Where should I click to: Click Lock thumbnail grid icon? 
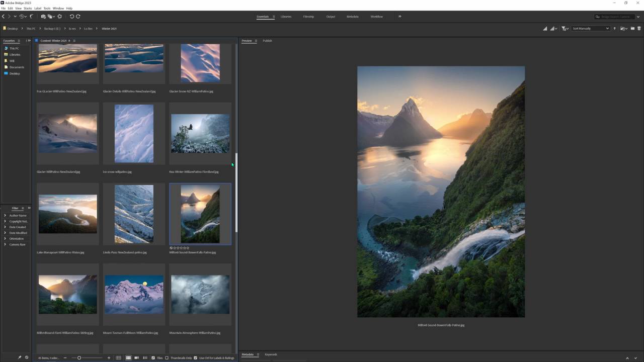coord(118,358)
